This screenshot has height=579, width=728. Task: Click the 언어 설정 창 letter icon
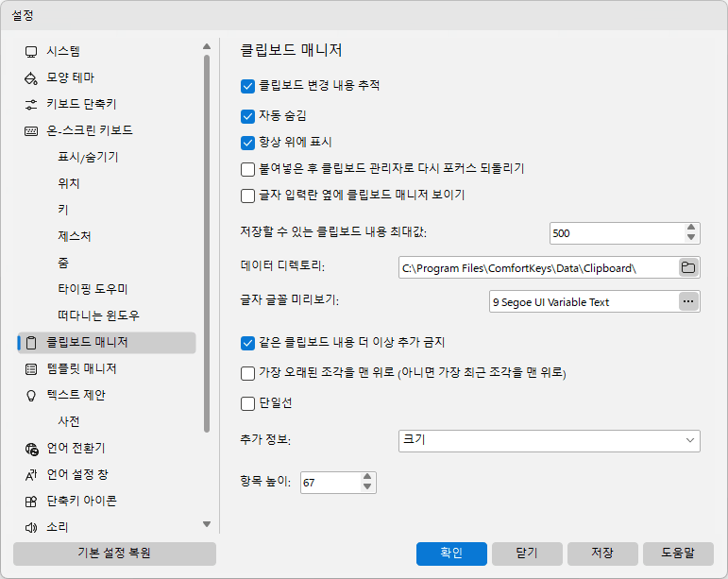31,475
